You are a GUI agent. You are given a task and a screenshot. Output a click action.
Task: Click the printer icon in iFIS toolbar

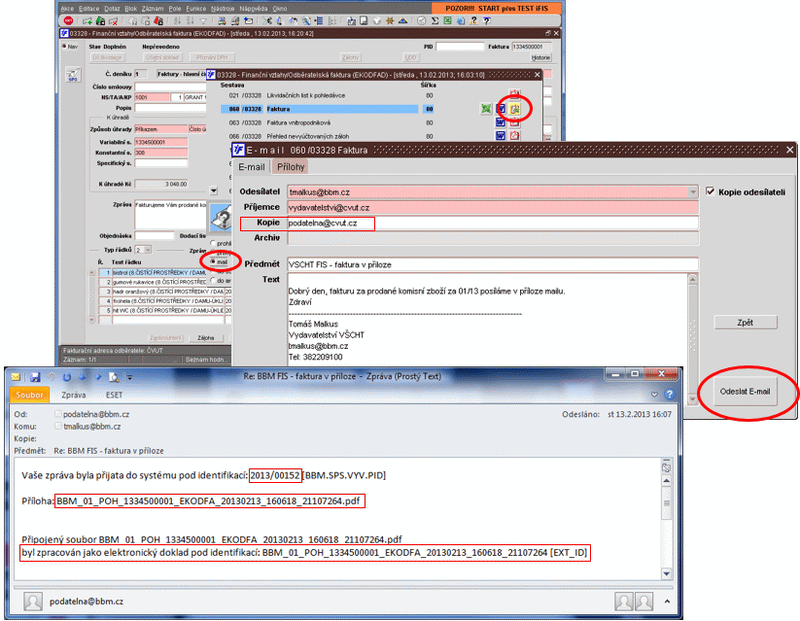(222, 21)
